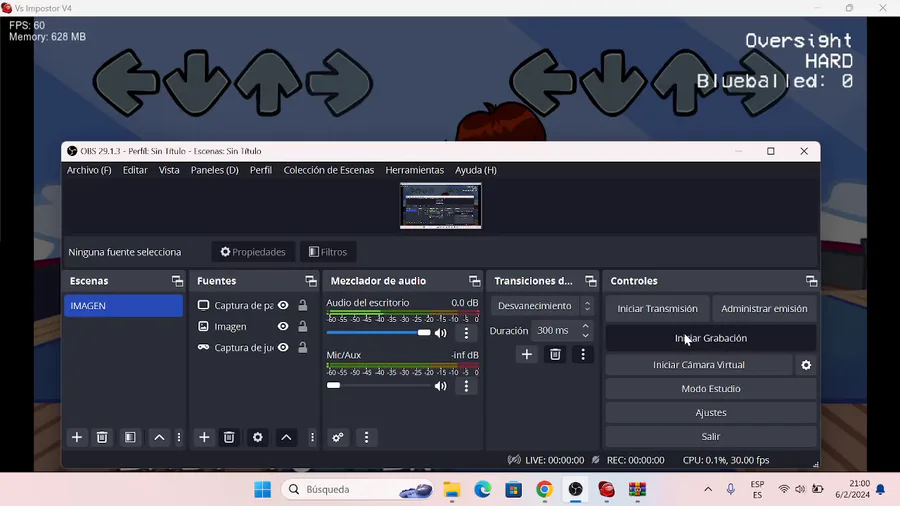Open Microsoft Edge from the taskbar
900x506 pixels.
click(483, 489)
